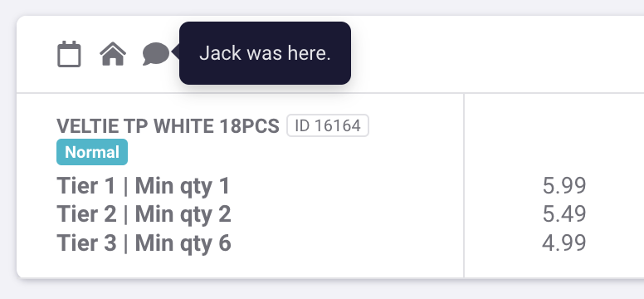Viewport: 644px width, 299px height.
Task: Click the number 16164 in badge
Action: coord(338,125)
